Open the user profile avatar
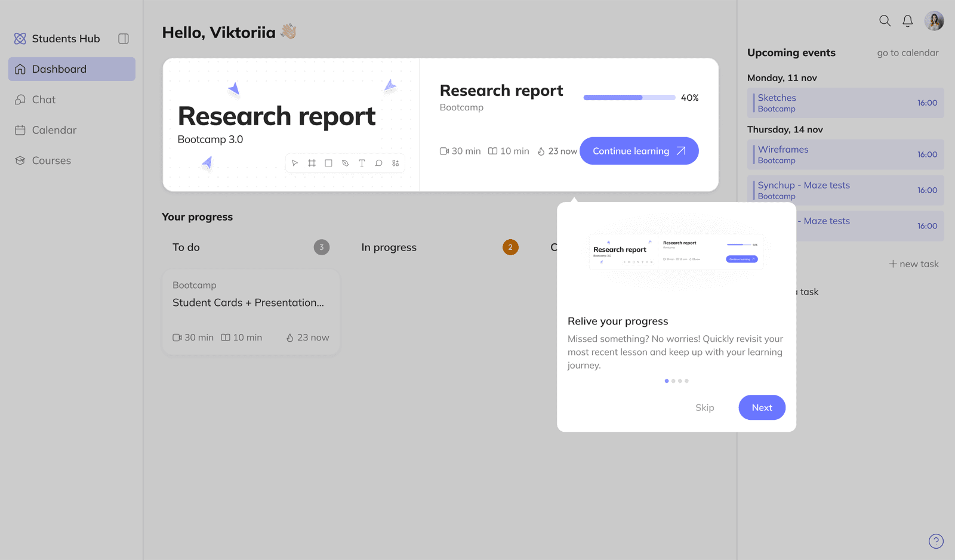This screenshot has height=560, width=955. (x=934, y=21)
